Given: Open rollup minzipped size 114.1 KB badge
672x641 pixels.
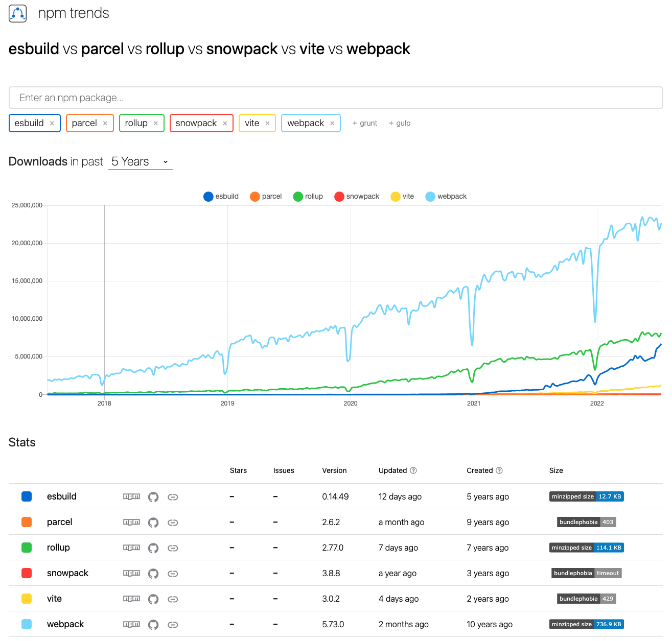Looking at the screenshot, I should tap(587, 548).
